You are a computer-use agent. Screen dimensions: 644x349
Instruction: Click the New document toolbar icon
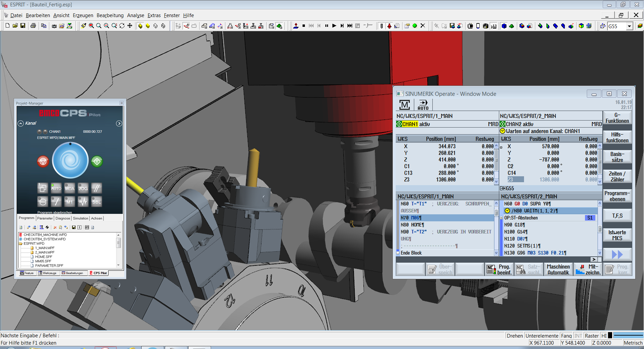[x=7, y=26]
